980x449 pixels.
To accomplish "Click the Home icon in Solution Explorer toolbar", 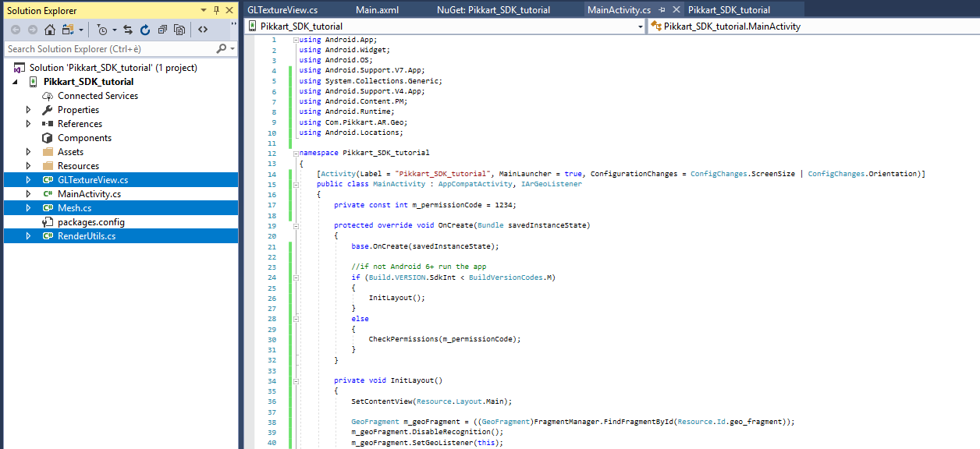I will pyautogui.click(x=50, y=30).
